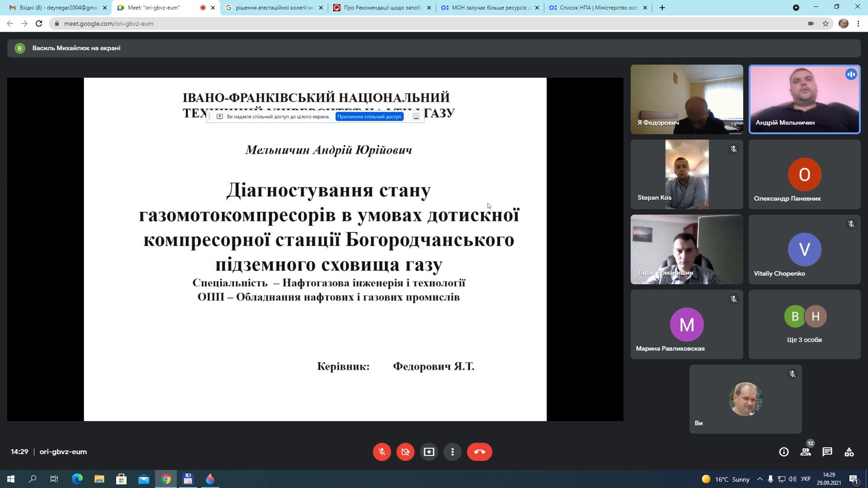Screen dimensions: 868x488
Task: Expand hidden system tray icons chevron
Action: coord(759,479)
